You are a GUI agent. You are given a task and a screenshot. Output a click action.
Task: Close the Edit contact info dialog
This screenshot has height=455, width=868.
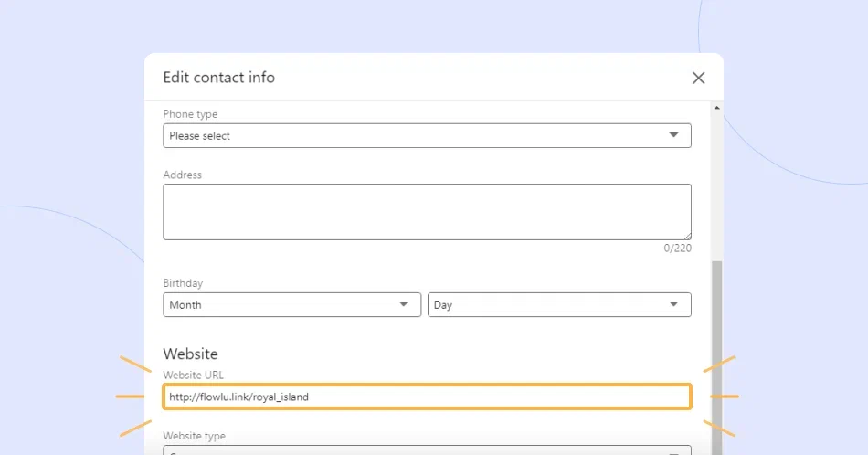pyautogui.click(x=698, y=78)
